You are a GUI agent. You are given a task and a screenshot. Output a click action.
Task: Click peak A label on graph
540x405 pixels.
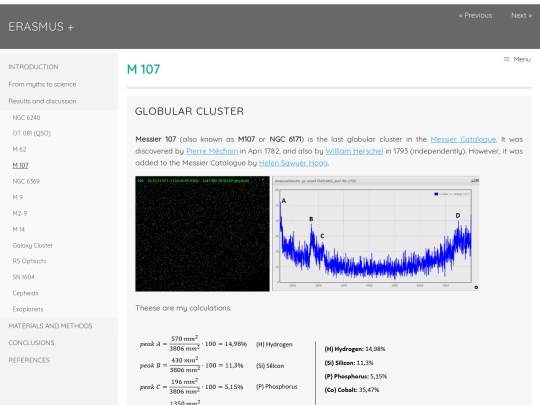tap(284, 201)
